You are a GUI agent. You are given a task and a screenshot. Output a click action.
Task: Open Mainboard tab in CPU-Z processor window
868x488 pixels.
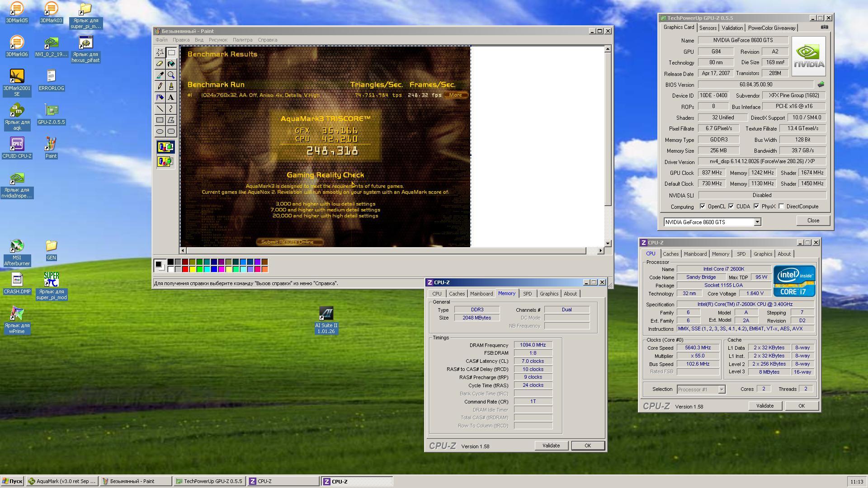coord(695,254)
